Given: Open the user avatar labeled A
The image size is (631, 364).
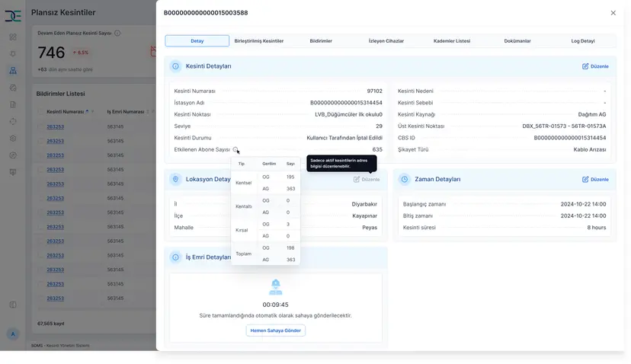Looking at the screenshot, I should tap(13, 334).
